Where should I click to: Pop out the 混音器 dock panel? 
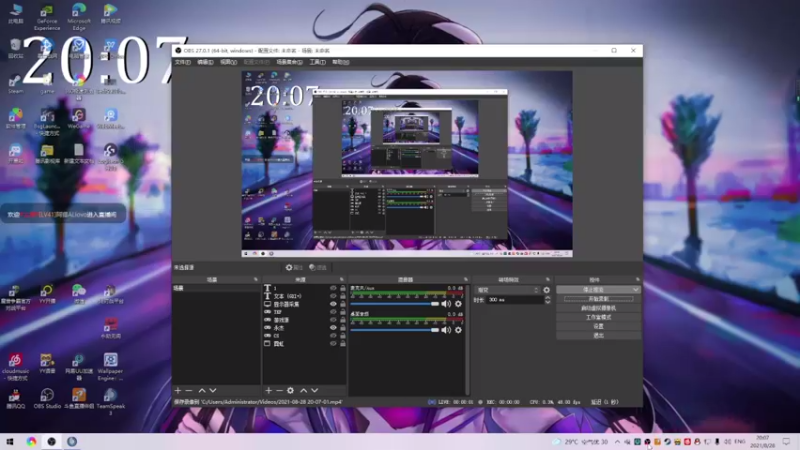point(465,280)
